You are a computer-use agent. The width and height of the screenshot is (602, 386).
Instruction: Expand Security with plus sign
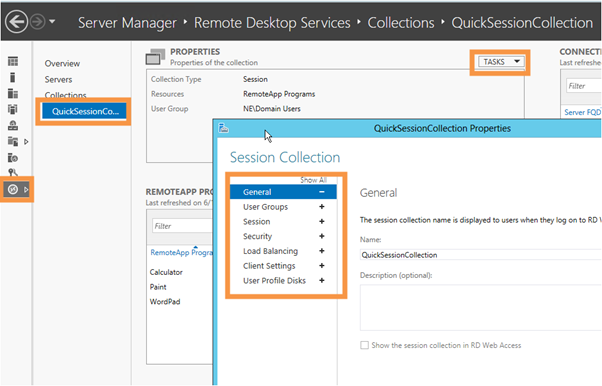[322, 236]
